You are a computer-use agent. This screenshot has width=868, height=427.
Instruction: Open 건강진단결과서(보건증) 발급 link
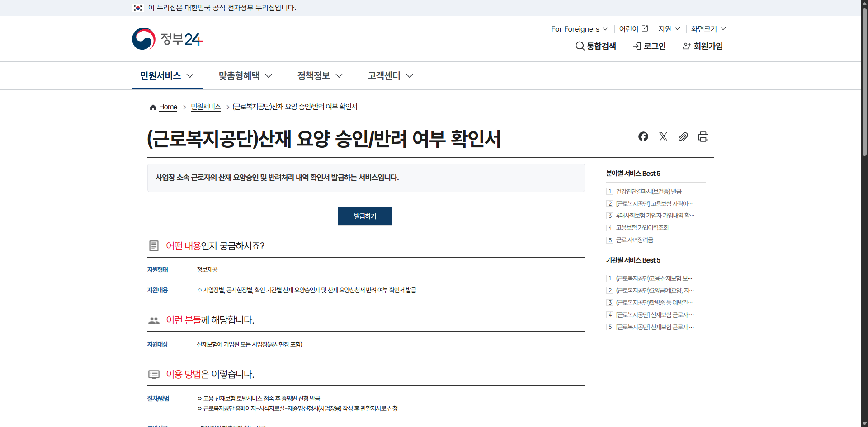point(649,191)
